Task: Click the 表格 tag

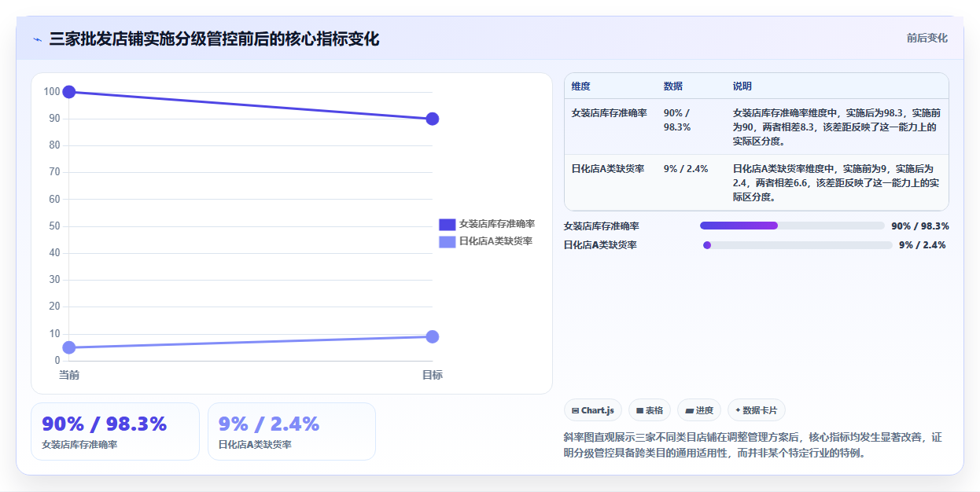Action: pyautogui.click(x=650, y=410)
